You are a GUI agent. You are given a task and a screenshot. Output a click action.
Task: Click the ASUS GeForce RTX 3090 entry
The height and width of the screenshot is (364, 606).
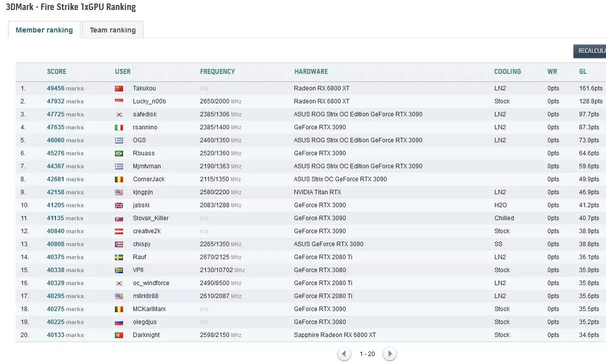(328, 244)
